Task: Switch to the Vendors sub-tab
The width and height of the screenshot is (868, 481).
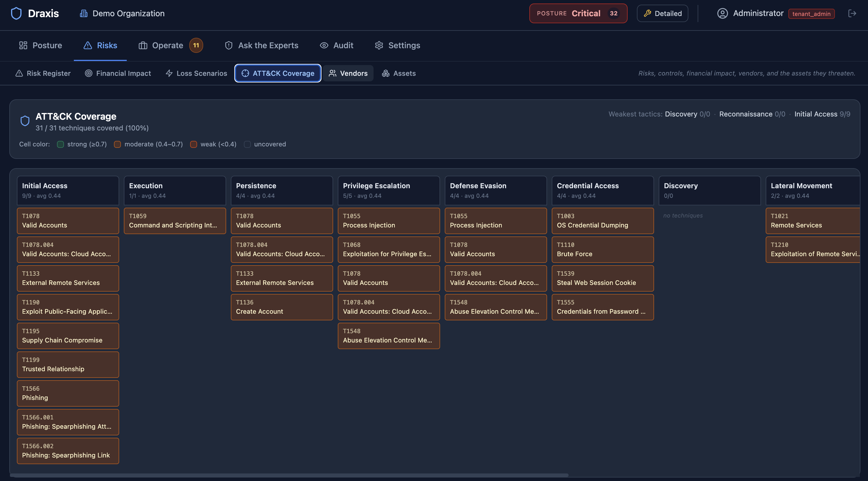Action: pyautogui.click(x=348, y=73)
